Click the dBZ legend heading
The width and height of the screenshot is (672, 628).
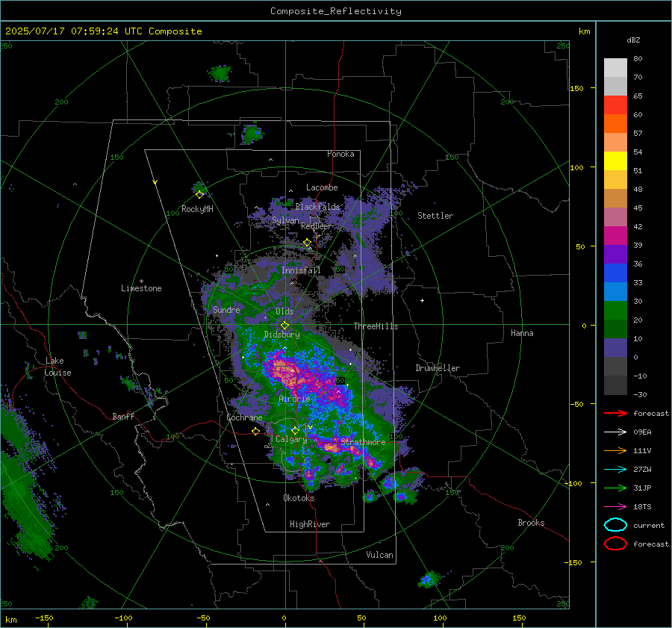click(x=633, y=40)
